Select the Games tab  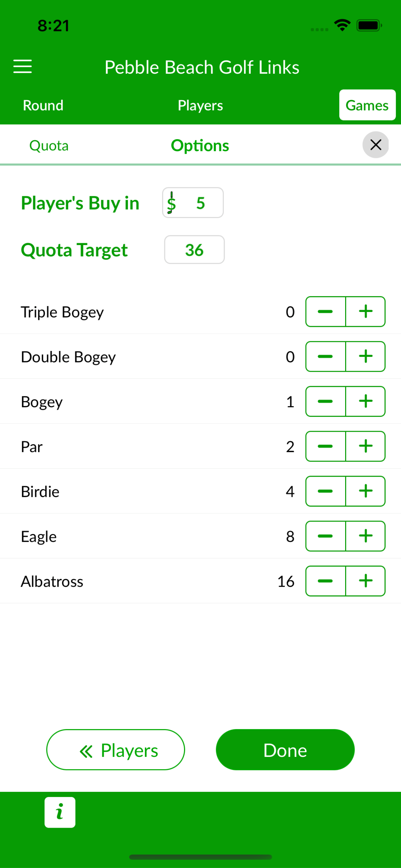pos(367,105)
